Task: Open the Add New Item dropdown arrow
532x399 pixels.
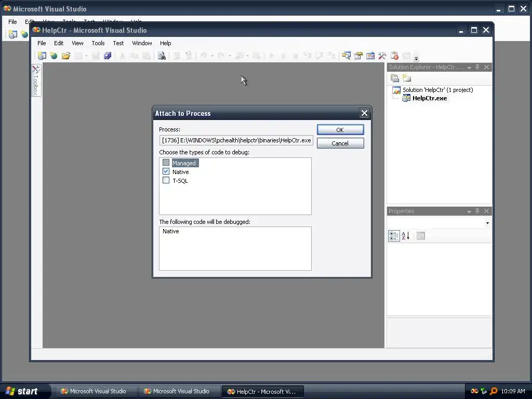Action: click(x=86, y=56)
